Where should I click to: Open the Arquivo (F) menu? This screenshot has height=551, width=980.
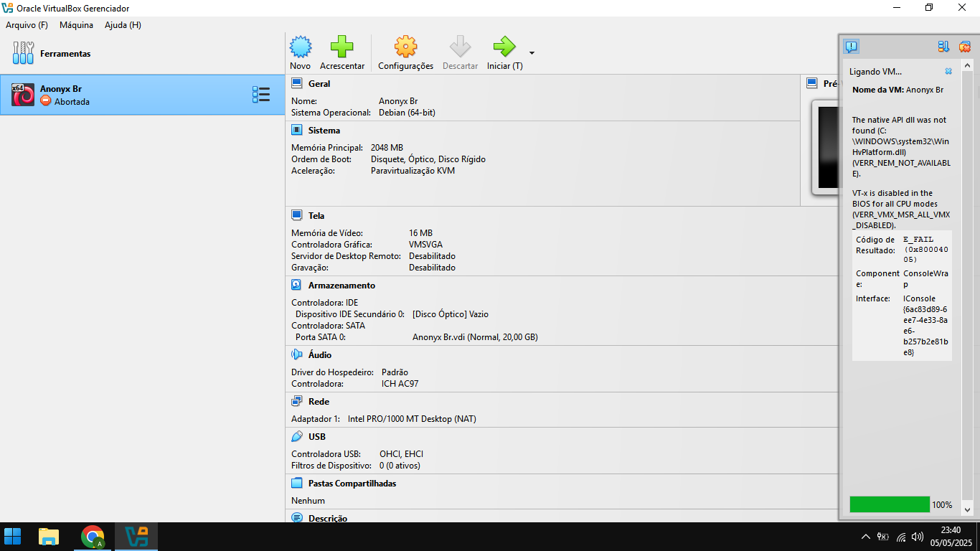(27, 25)
